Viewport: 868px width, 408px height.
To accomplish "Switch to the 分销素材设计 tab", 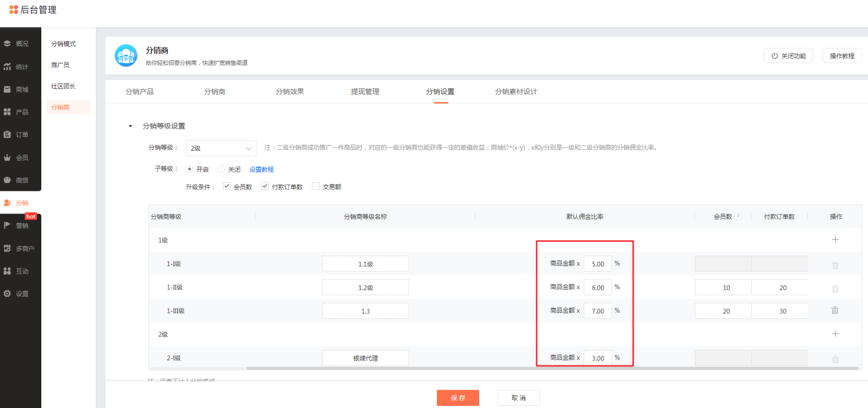I will pyautogui.click(x=516, y=92).
